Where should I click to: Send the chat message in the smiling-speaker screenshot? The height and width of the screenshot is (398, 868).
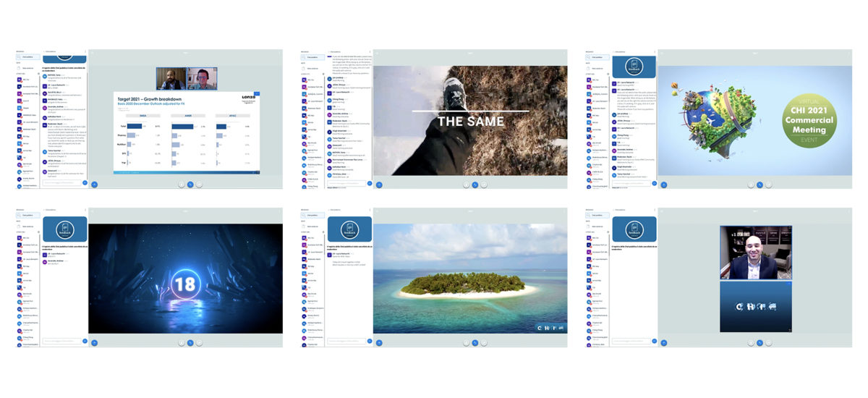pos(655,340)
